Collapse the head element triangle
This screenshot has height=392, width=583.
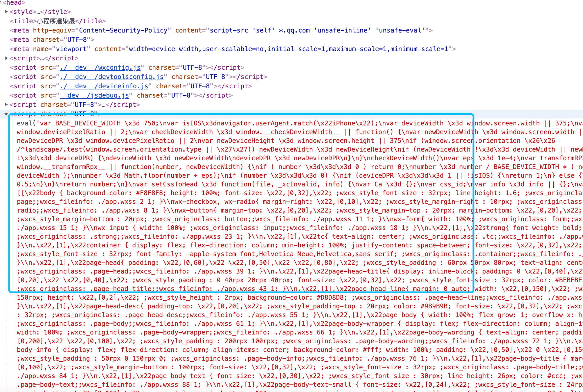tap(1, 3)
